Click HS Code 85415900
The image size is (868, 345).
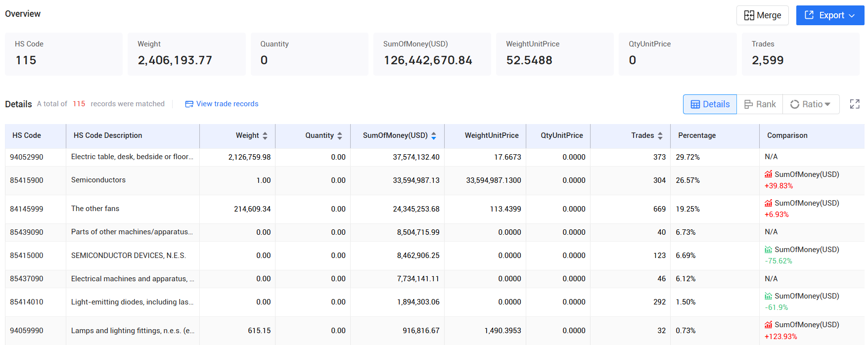pos(27,180)
